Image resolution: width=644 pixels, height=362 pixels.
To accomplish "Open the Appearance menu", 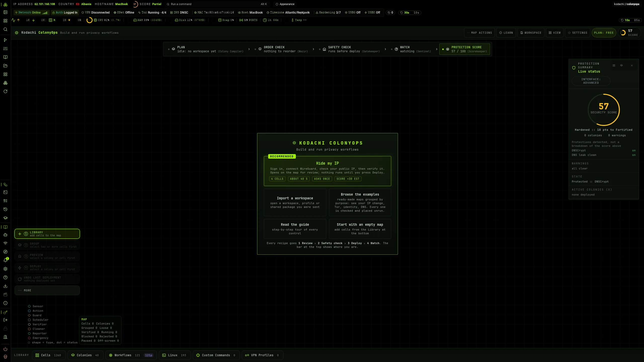I will [285, 4].
